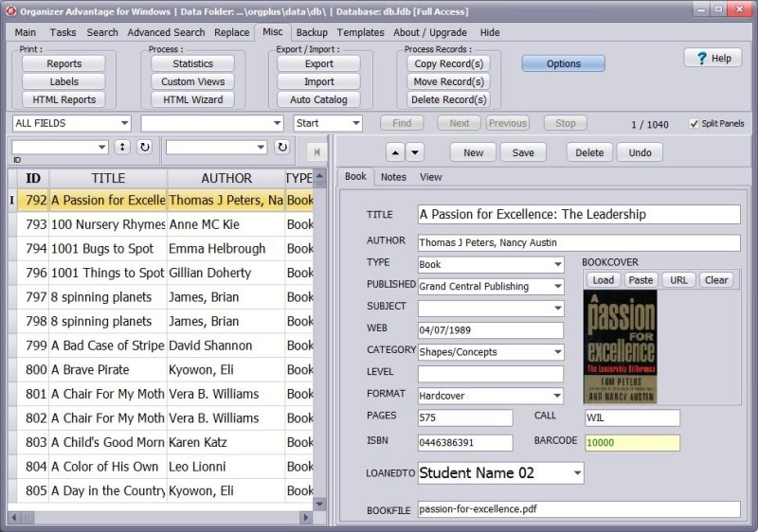This screenshot has width=758, height=532.
Task: Open the CATEGORY dropdown
Action: [x=558, y=352]
